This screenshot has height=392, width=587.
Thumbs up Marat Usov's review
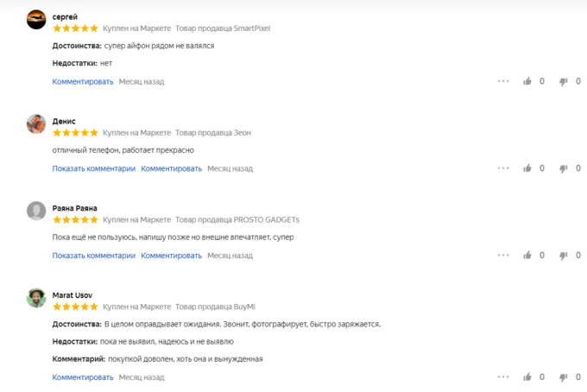[x=527, y=377]
